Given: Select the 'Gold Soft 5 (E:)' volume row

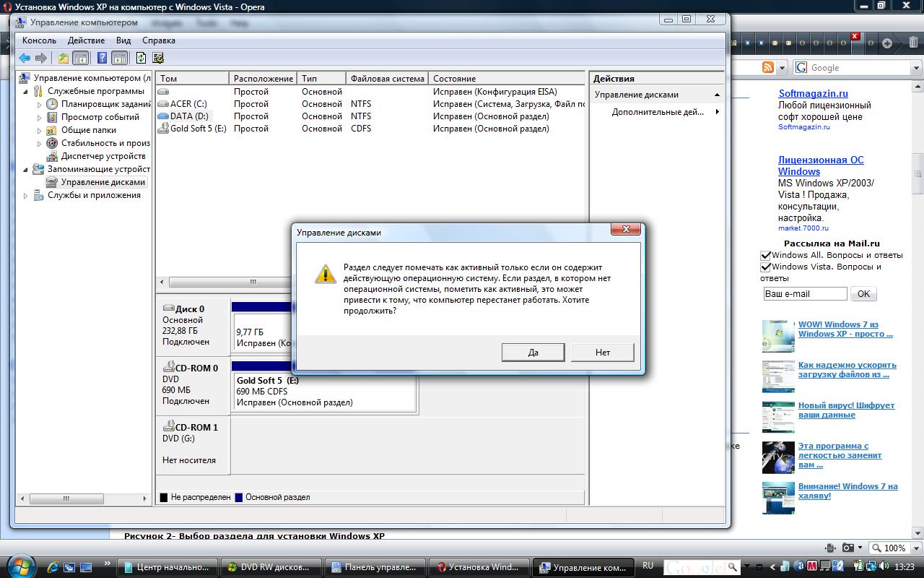Looking at the screenshot, I should pos(370,129).
